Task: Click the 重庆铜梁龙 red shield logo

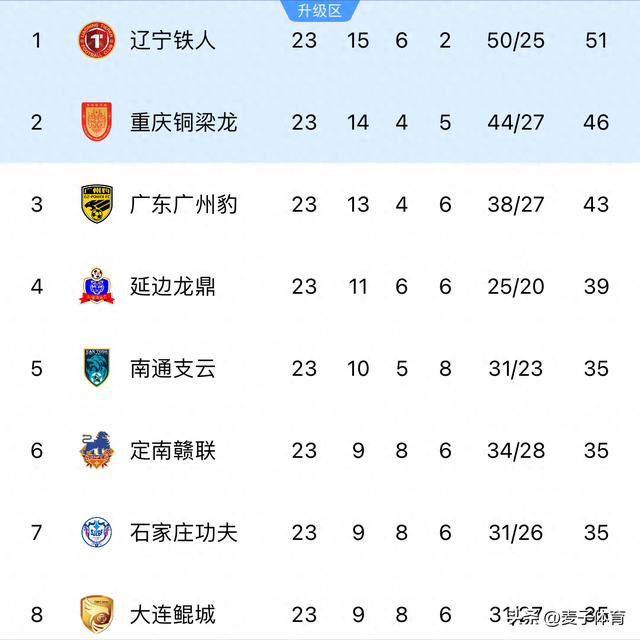Action: click(x=97, y=122)
